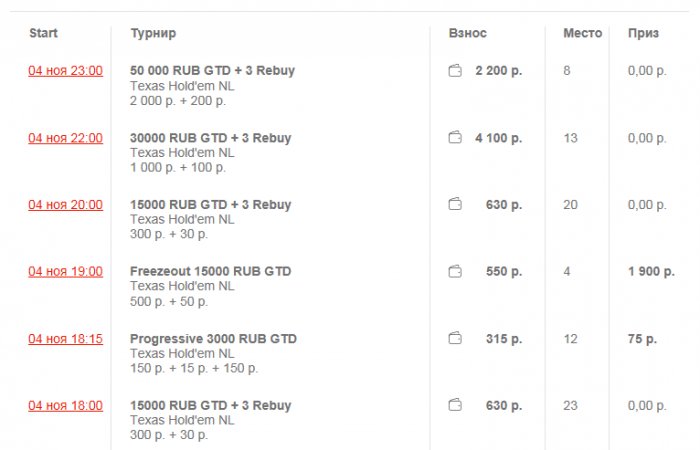Click wallet icon in the 04 ноя 20:00 row

[x=456, y=205]
